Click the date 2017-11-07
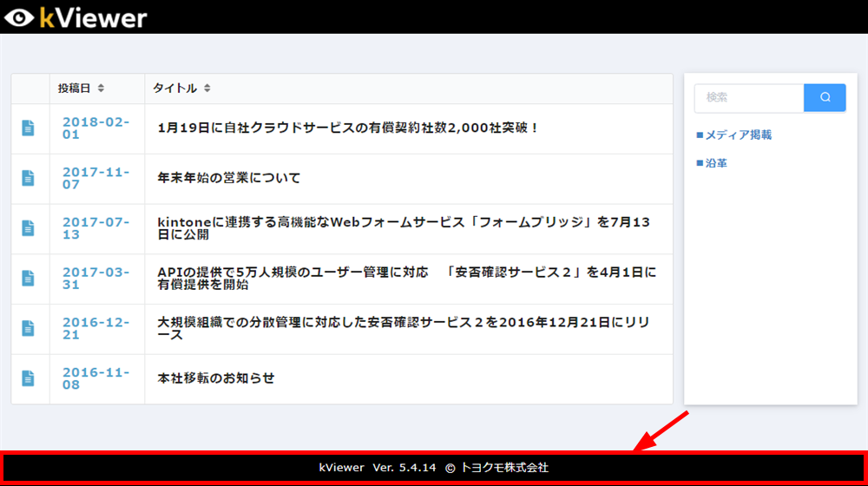The width and height of the screenshot is (868, 486). point(95,178)
